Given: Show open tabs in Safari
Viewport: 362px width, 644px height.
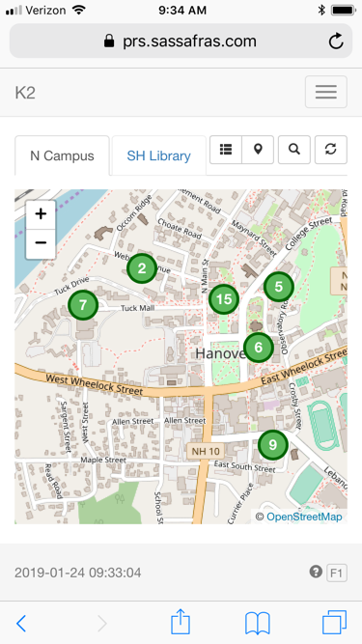Looking at the screenshot, I should click(335, 622).
